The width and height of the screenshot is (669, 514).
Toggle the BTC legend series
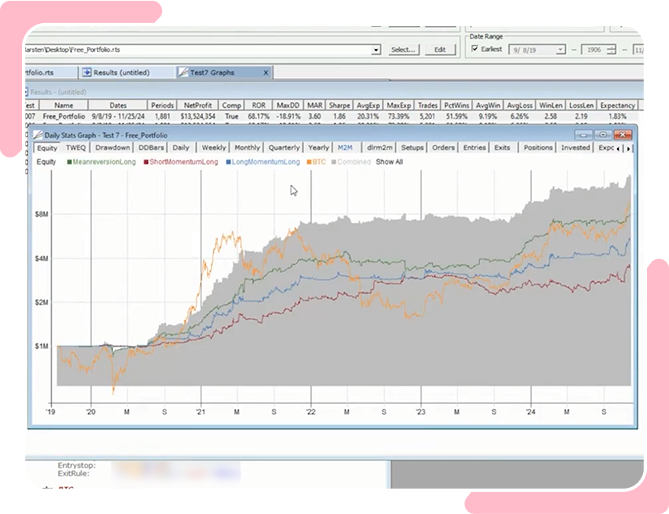point(316,162)
